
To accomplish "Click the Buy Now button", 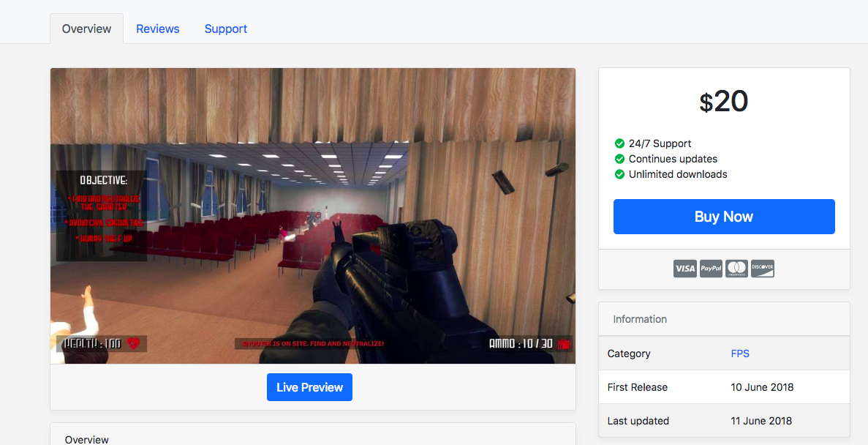I will coord(723,217).
